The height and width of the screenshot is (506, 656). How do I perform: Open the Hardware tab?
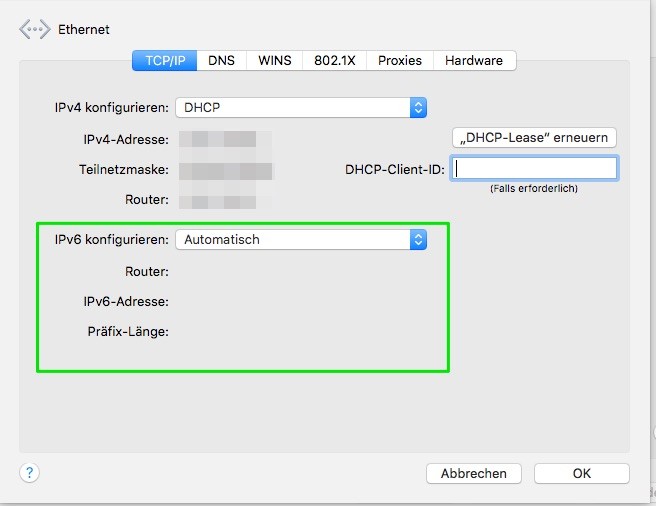pyautogui.click(x=474, y=61)
